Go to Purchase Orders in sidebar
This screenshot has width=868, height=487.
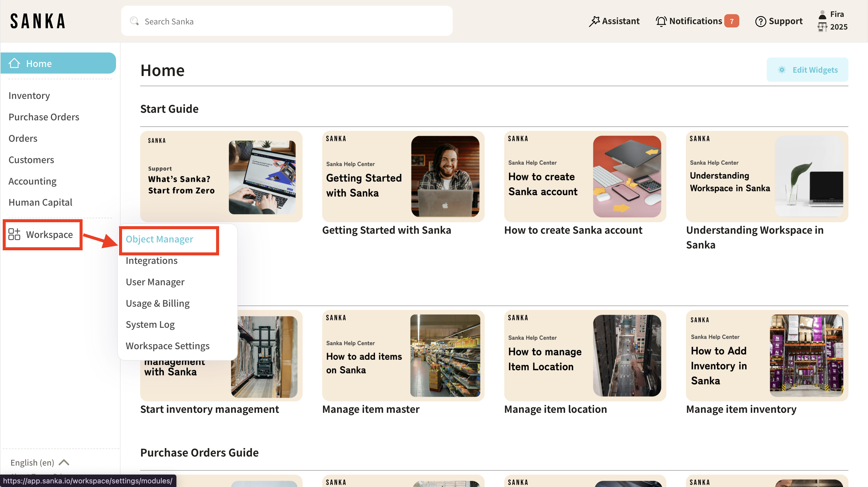tap(44, 117)
